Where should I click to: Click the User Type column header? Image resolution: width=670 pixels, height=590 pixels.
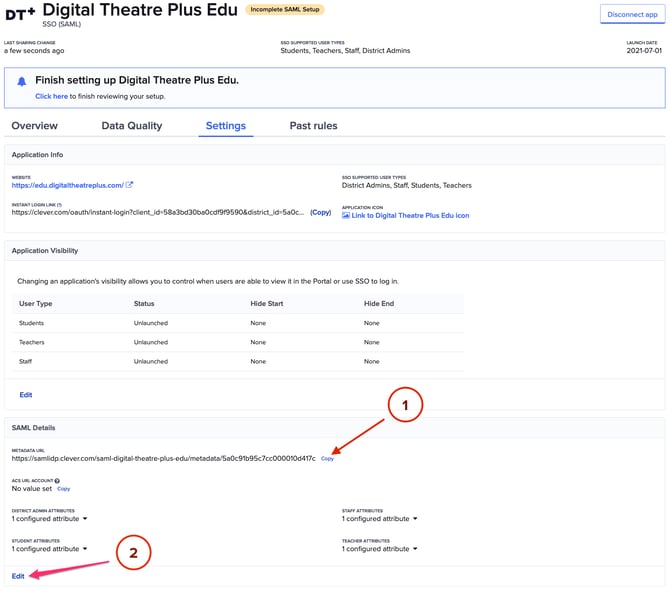(35, 303)
